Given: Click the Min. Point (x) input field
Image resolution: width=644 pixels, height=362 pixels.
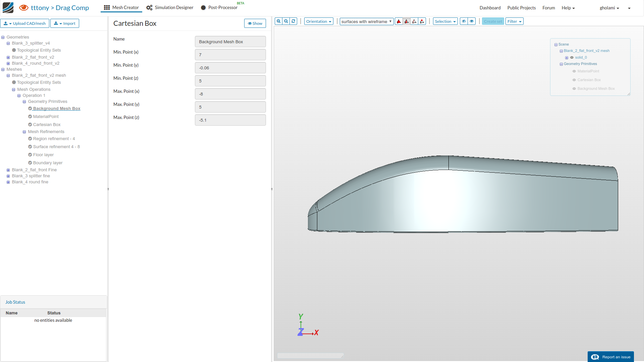Looking at the screenshot, I should click(x=230, y=55).
